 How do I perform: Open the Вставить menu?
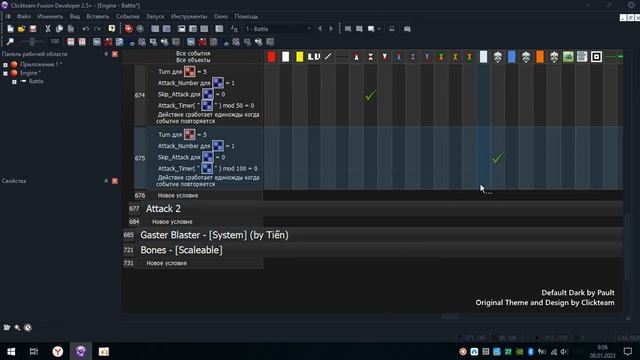(98, 16)
